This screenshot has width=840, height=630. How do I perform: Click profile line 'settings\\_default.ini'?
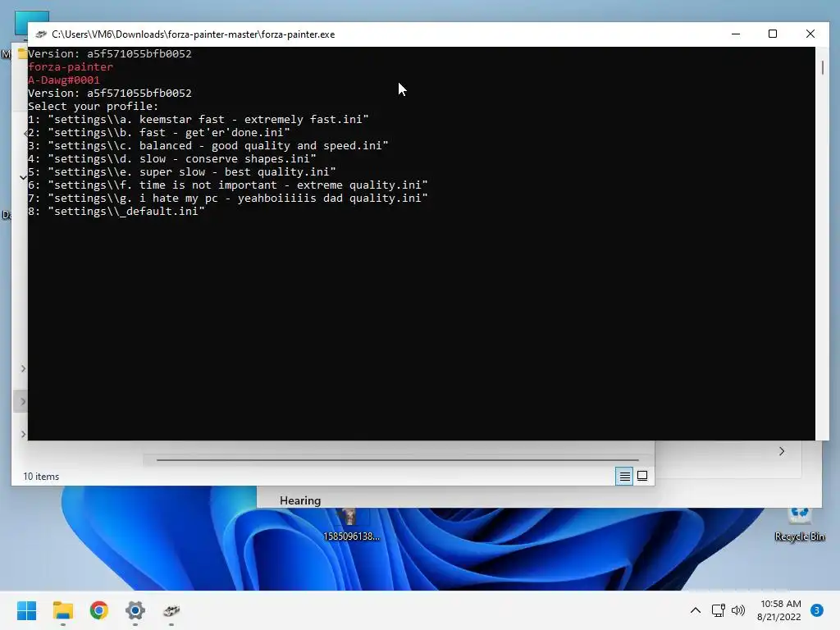[x=116, y=211]
